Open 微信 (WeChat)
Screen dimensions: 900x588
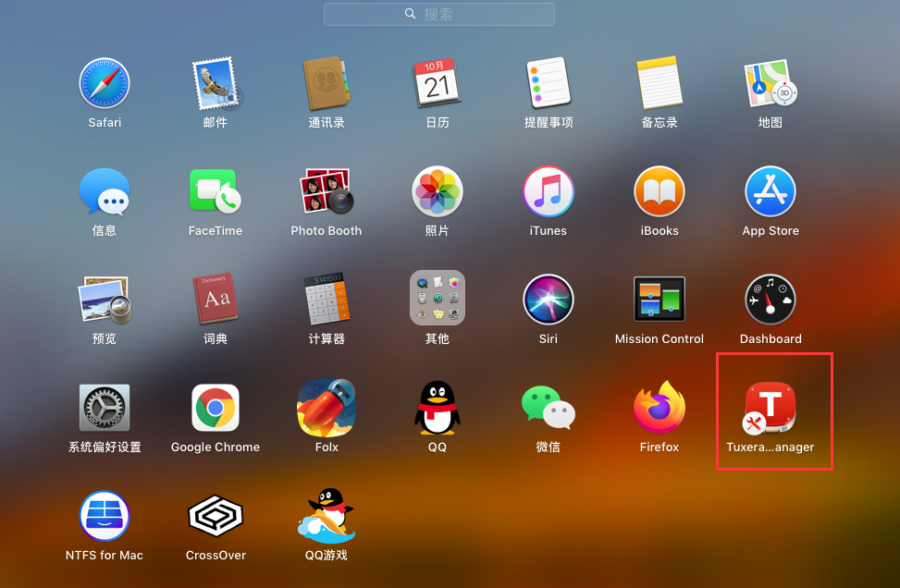[x=549, y=407]
